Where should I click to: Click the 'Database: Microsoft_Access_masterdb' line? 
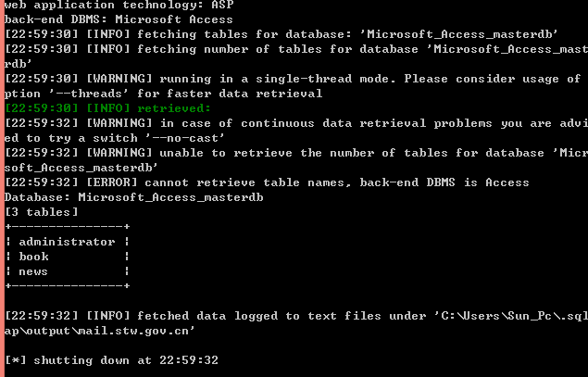pos(134,197)
